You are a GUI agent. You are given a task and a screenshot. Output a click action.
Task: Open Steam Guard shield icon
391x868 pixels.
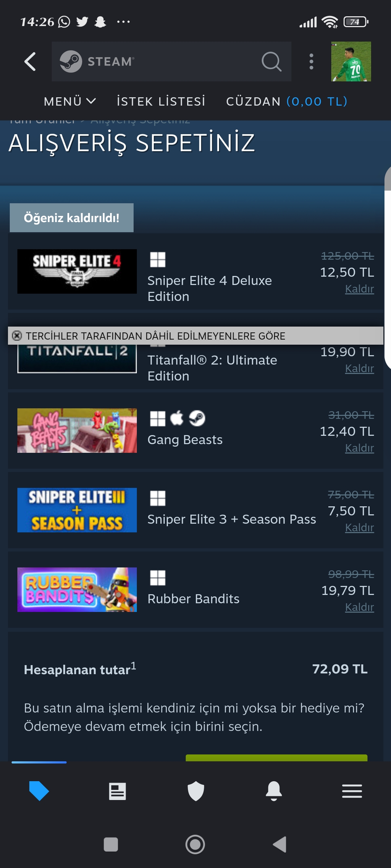coord(196,791)
